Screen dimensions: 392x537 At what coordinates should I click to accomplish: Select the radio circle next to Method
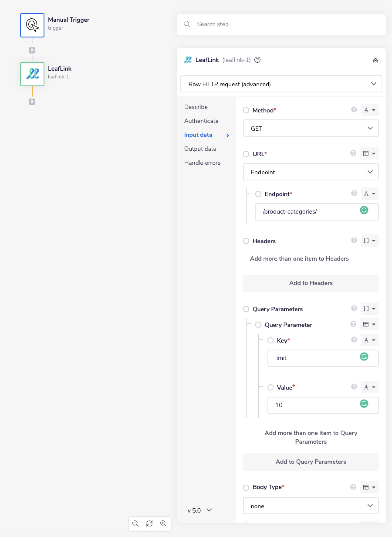[246, 110]
